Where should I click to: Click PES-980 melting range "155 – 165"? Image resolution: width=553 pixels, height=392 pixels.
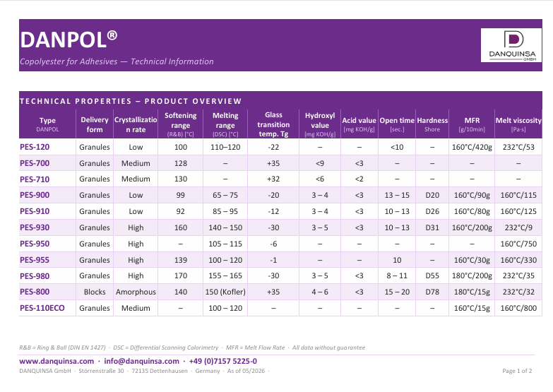[x=225, y=275]
